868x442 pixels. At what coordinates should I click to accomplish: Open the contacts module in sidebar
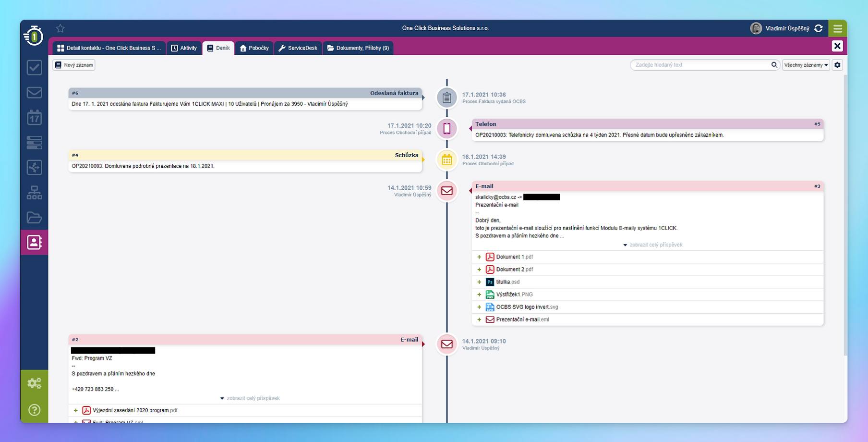34,242
